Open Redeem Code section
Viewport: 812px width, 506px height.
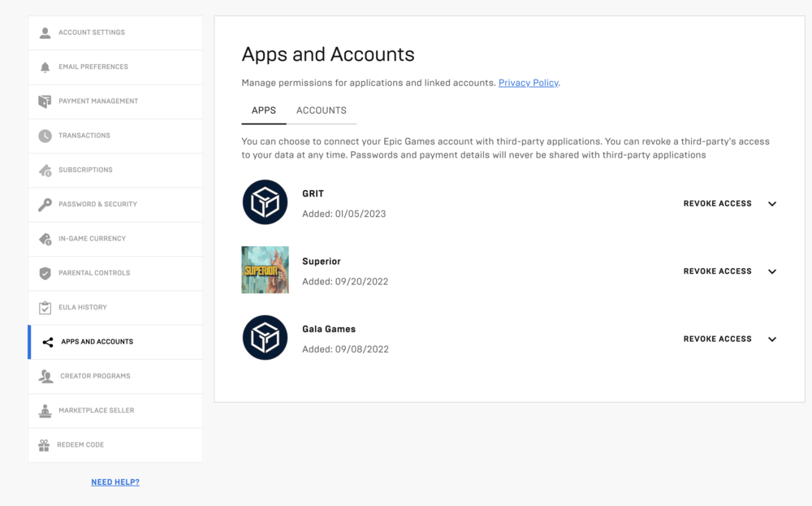115,445
